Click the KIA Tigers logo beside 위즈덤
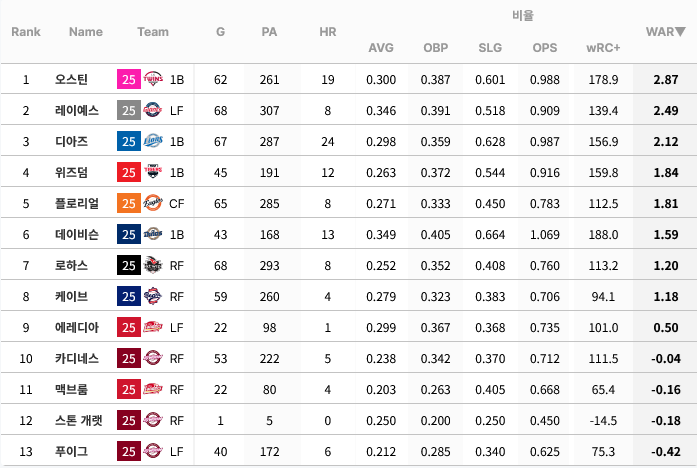This screenshot has height=468, width=697. point(153,172)
